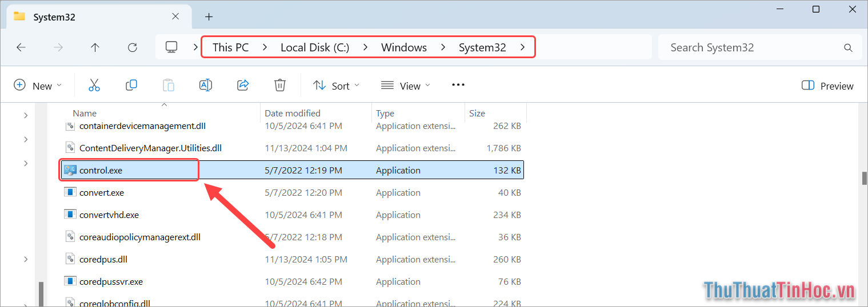The width and height of the screenshot is (868, 307).
Task: Click the Back navigation arrow
Action: point(21,47)
